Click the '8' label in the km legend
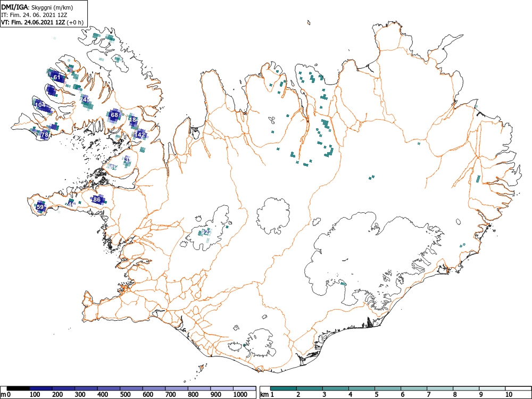The width and height of the screenshot is (532, 399). coord(455,395)
